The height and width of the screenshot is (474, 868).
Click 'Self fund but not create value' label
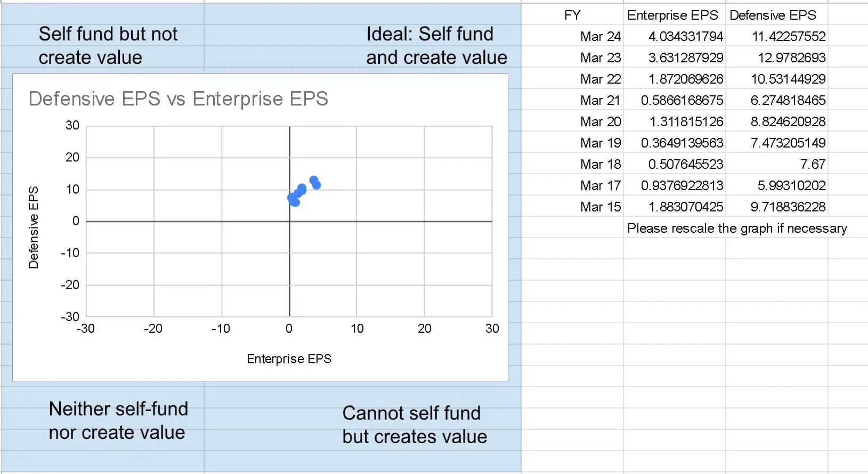(x=108, y=46)
